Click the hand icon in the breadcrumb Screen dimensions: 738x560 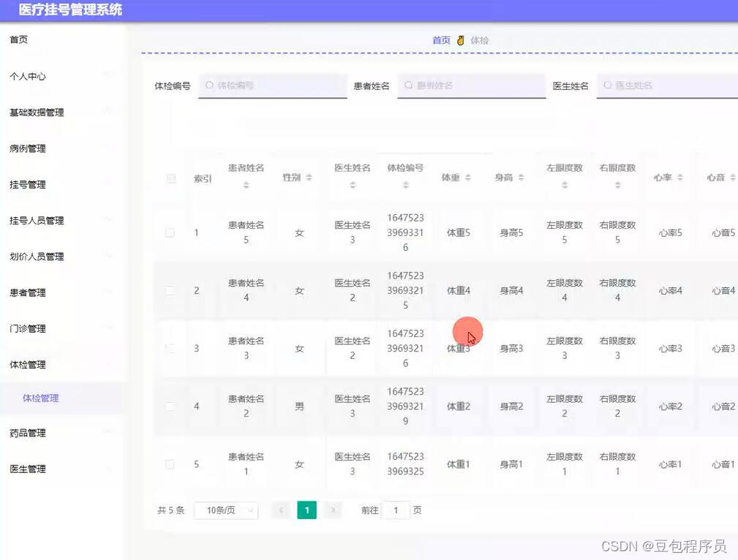pos(461,41)
